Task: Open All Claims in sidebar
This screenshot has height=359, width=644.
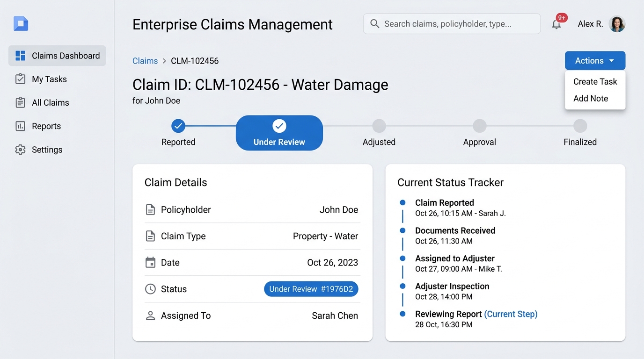Action: [57, 102]
